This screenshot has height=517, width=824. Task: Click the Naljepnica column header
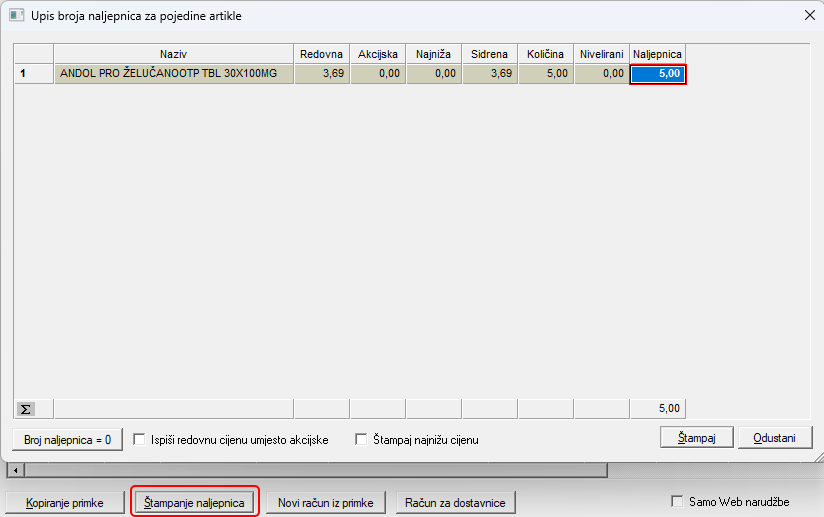coord(657,54)
